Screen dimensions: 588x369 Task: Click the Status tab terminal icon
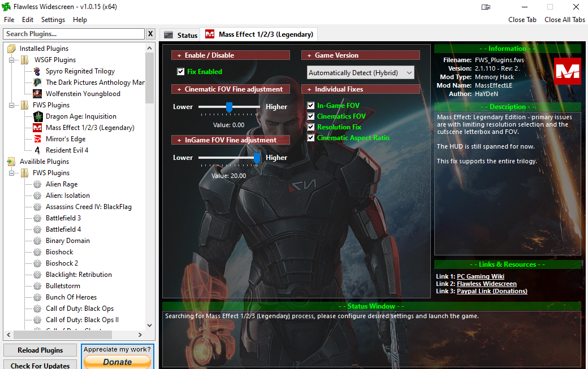(x=168, y=35)
